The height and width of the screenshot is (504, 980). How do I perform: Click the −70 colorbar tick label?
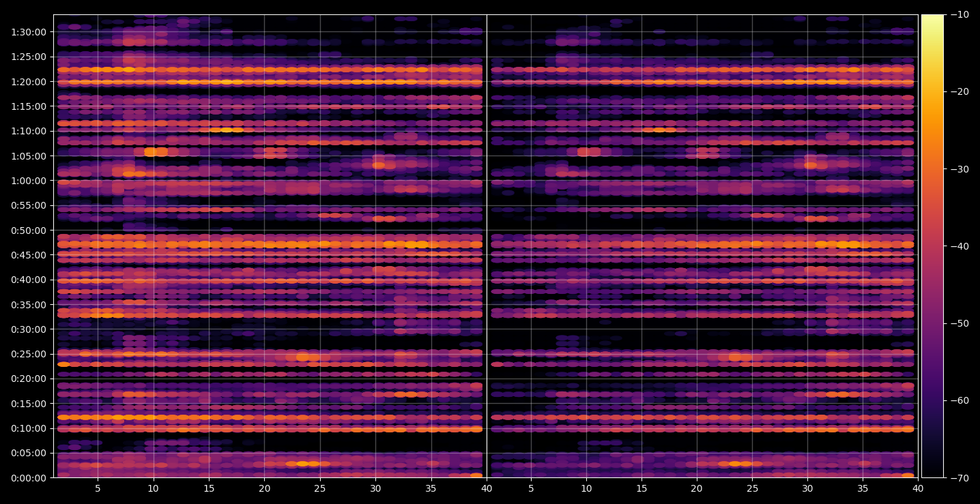[x=960, y=477]
